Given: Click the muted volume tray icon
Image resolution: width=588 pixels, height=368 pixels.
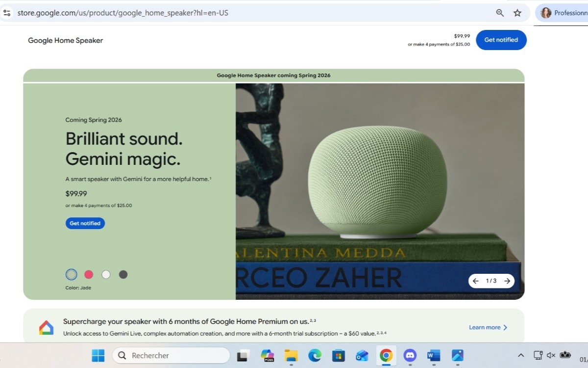Looking at the screenshot, I should (x=551, y=355).
